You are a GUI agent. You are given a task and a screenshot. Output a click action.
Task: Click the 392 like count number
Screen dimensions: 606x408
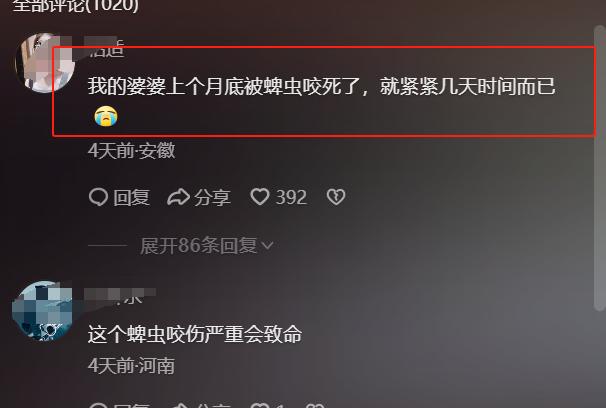click(291, 197)
